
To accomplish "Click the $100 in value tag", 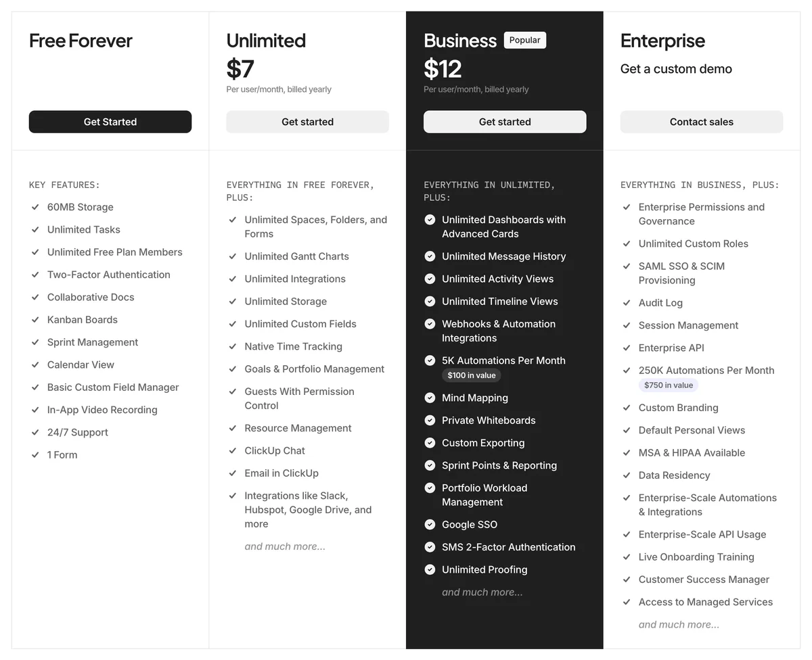I will 472,375.
